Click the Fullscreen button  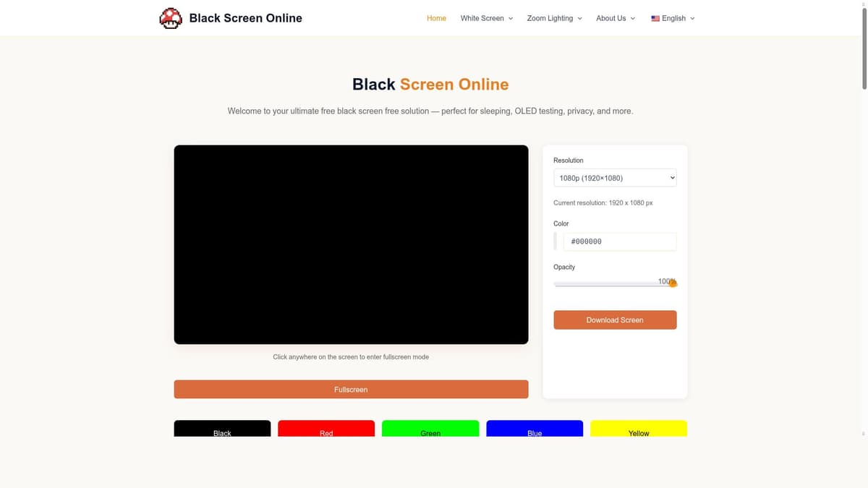point(351,389)
